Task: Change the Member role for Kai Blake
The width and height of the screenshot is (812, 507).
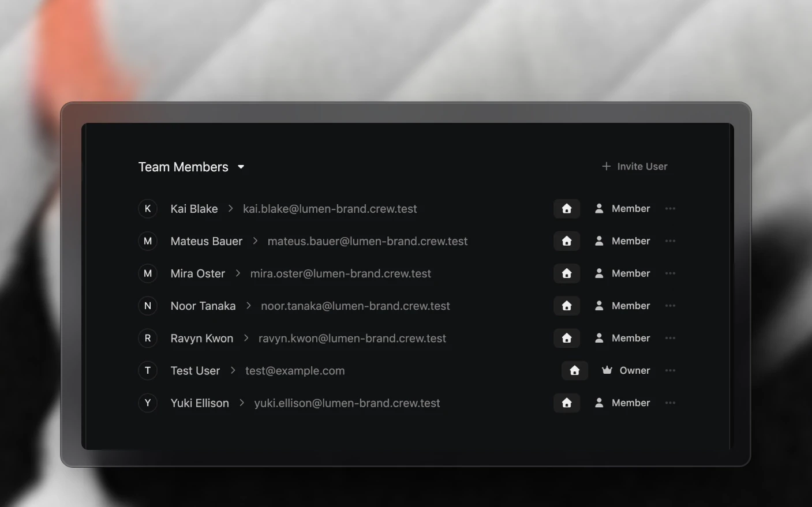Action: point(622,209)
